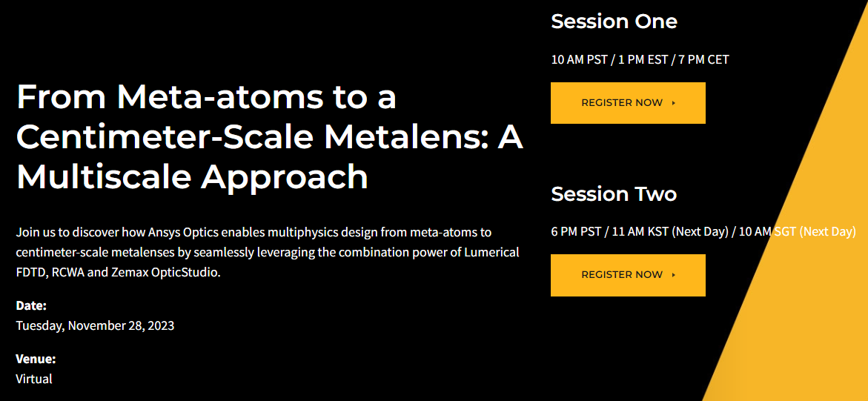The height and width of the screenshot is (401, 868).
Task: Click the Virtual venue text
Action: 34,380
